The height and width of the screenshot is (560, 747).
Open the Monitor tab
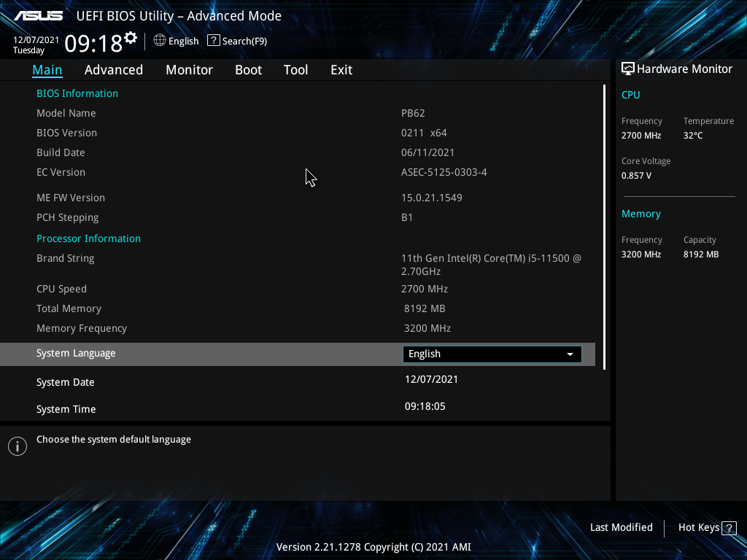click(189, 70)
